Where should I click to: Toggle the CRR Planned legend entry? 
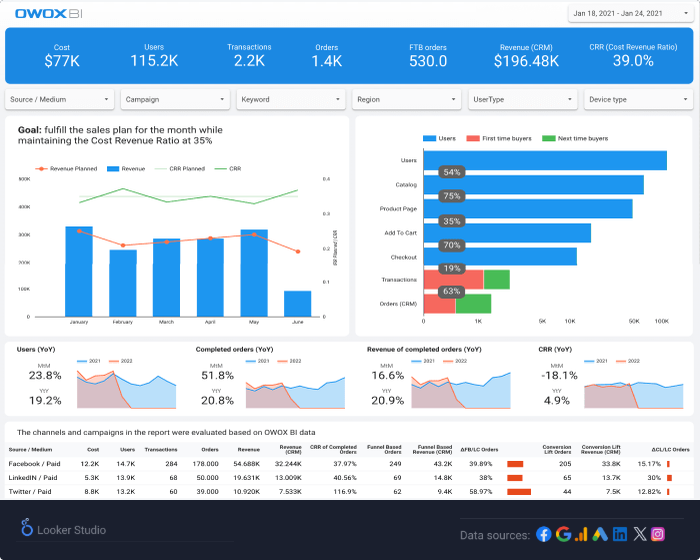coord(179,168)
